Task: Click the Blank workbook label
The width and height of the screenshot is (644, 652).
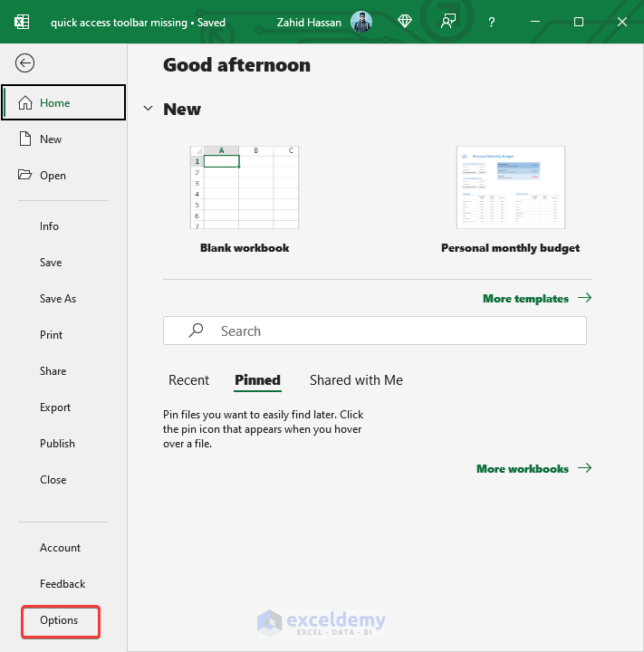Action: (245, 248)
